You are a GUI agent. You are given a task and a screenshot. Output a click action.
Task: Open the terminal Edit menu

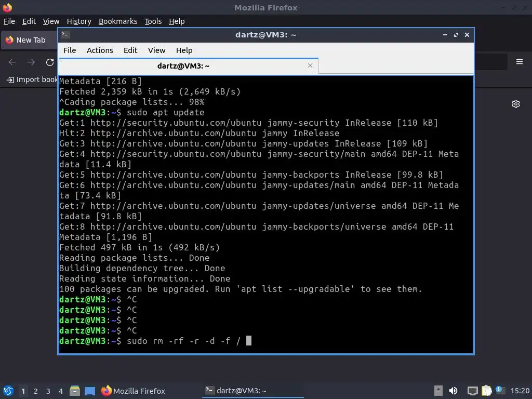click(130, 50)
